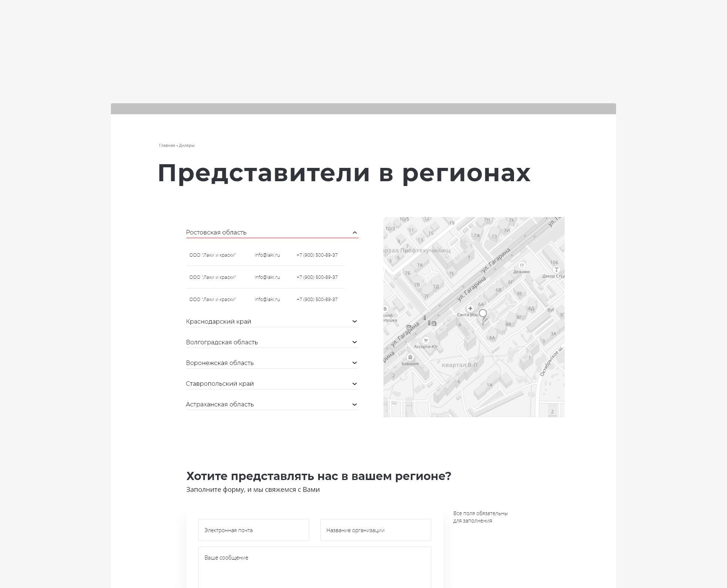Image resolution: width=727 pixels, height=588 pixels.
Task: Click building number 10Б on the map
Action: click(554, 263)
